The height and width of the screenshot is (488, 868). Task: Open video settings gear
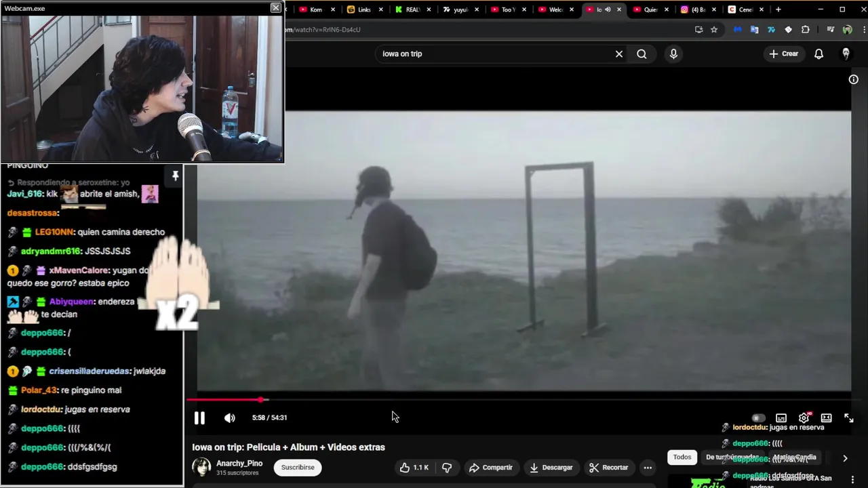click(804, 418)
